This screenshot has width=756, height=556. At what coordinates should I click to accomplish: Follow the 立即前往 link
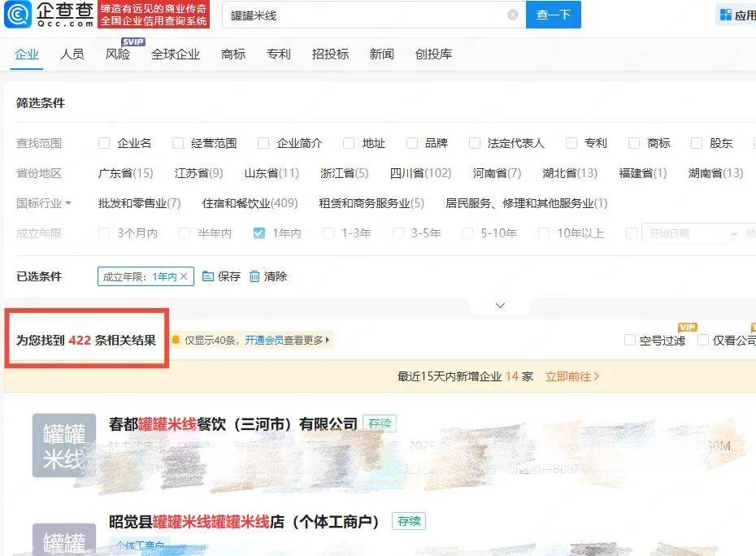click(572, 376)
